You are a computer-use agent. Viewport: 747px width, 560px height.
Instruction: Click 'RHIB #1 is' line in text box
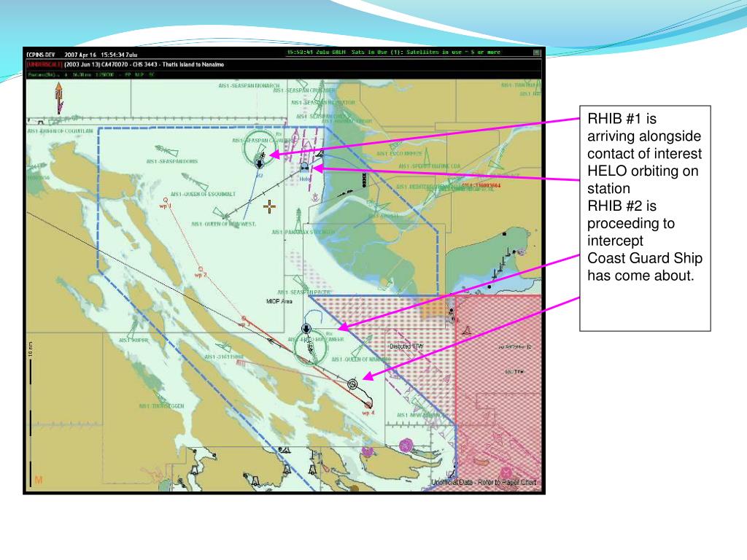(622, 119)
